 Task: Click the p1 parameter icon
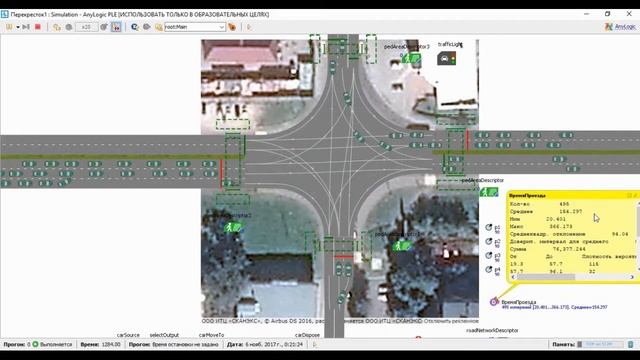coord(489,227)
